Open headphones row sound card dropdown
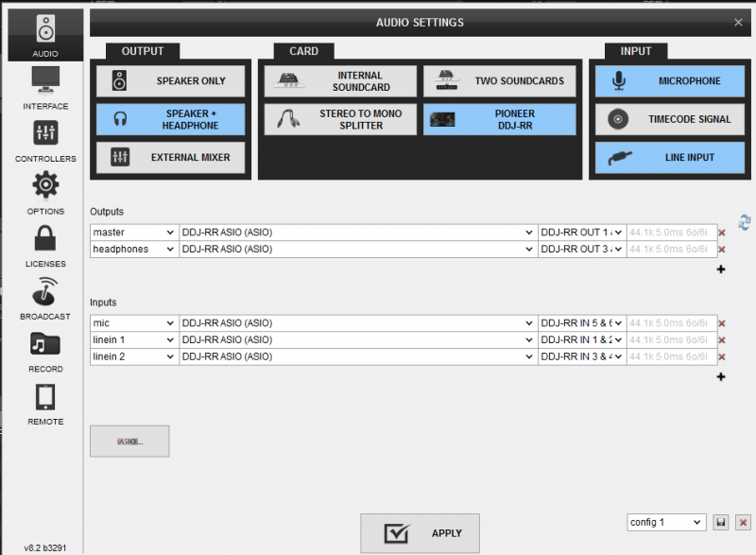Image resolution: width=756 pixels, height=555 pixels. click(358, 250)
